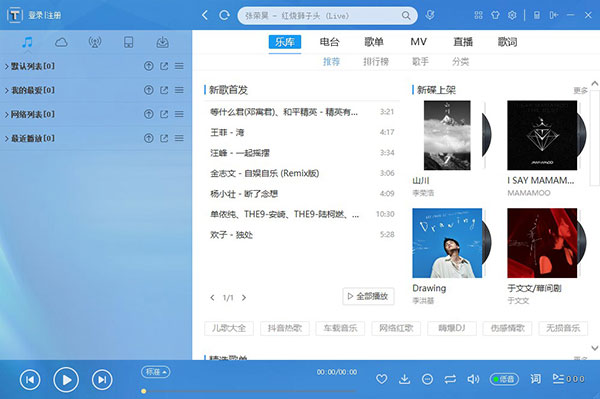The height and width of the screenshot is (399, 600).
Task: Open the Drawing album cover thumbnail
Action: point(447,243)
